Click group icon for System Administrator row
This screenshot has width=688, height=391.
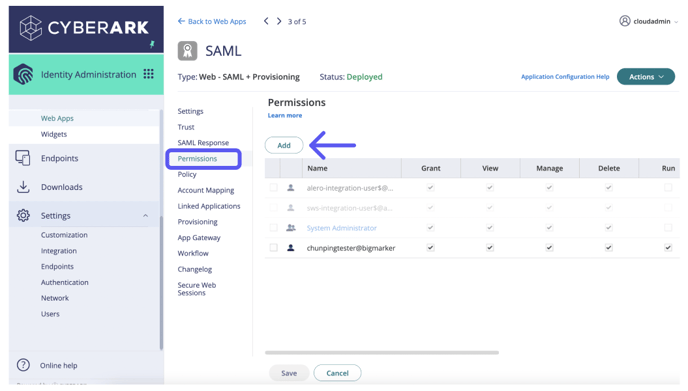point(290,228)
